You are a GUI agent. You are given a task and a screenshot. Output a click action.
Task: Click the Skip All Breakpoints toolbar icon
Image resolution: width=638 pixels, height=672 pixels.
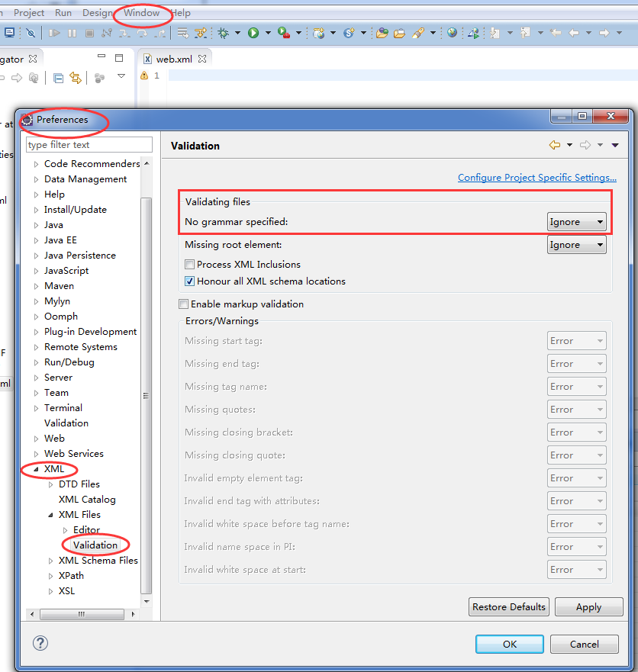pyautogui.click(x=31, y=33)
